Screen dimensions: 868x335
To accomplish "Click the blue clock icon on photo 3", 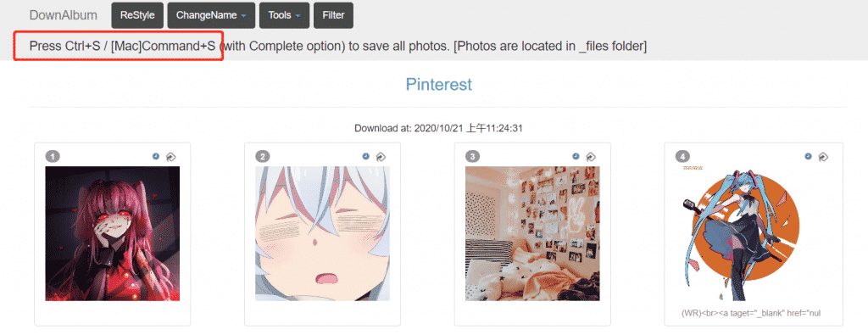I will (576, 157).
